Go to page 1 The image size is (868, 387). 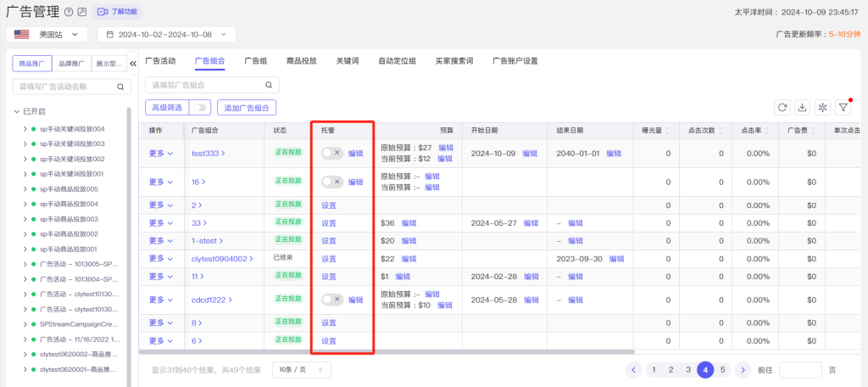654,370
